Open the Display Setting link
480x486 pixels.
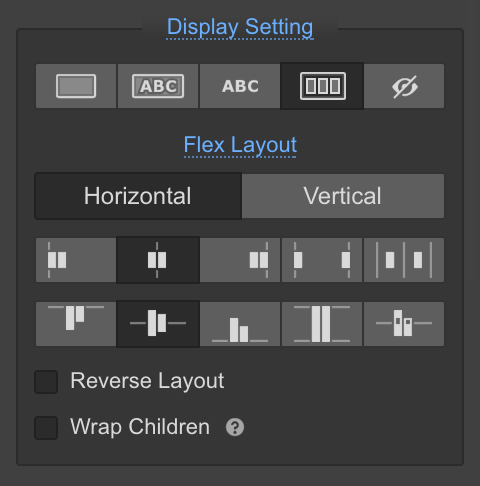point(240,27)
